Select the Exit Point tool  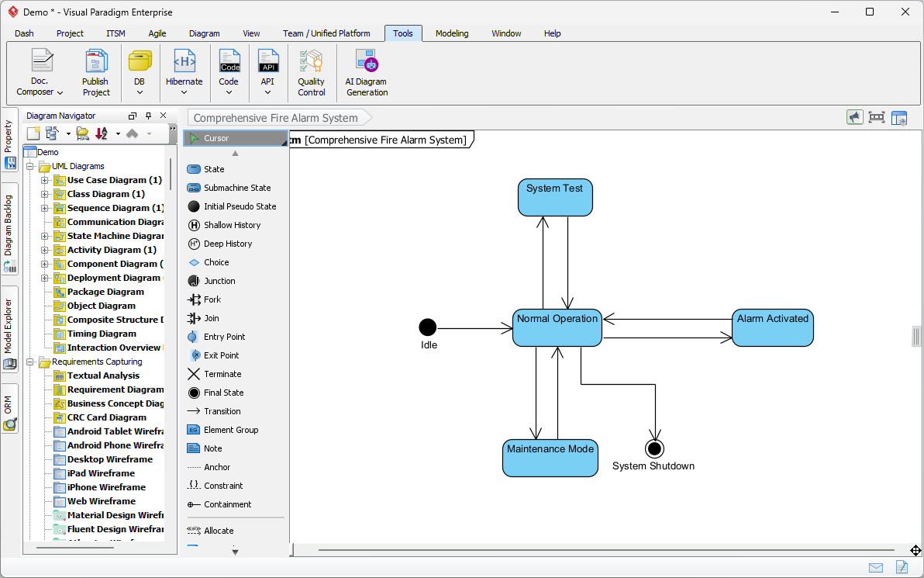(x=213, y=355)
